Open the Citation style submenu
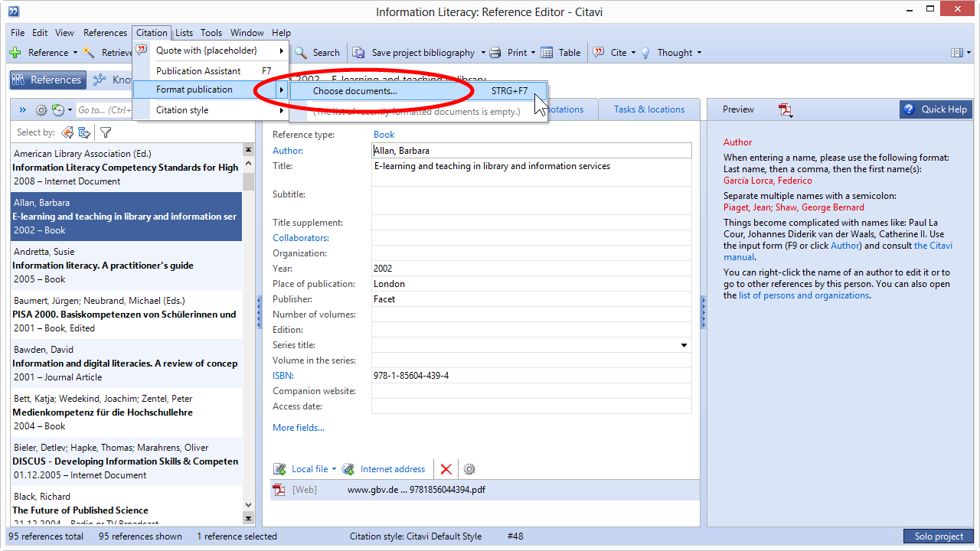Image resolution: width=980 pixels, height=551 pixels. click(x=211, y=110)
